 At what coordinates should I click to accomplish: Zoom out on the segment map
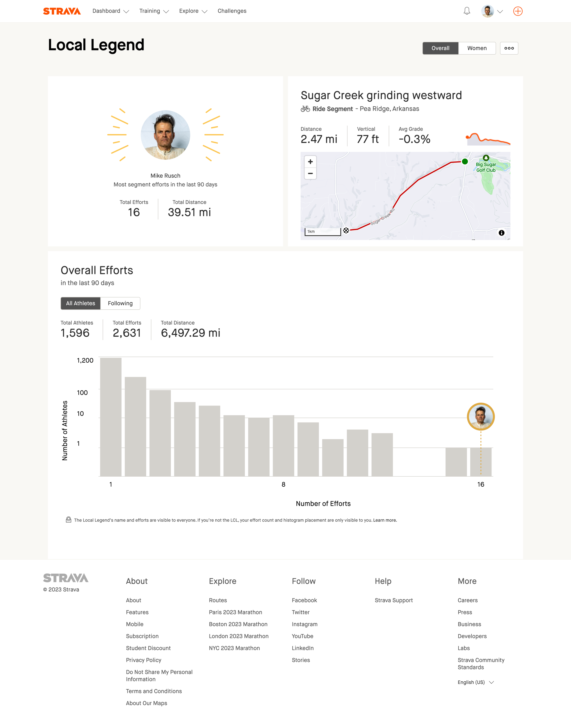point(310,174)
